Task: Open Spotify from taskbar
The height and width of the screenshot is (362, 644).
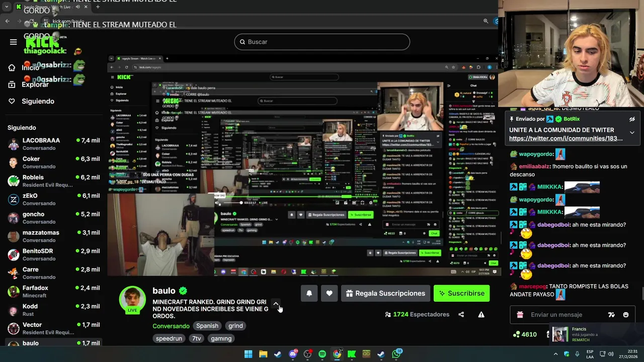Action: coord(322,354)
